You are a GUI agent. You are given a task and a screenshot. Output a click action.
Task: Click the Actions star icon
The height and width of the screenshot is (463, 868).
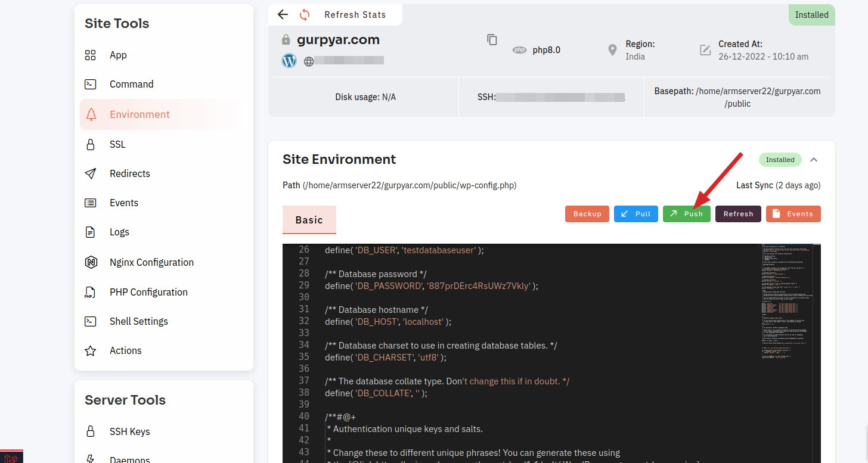click(x=91, y=350)
